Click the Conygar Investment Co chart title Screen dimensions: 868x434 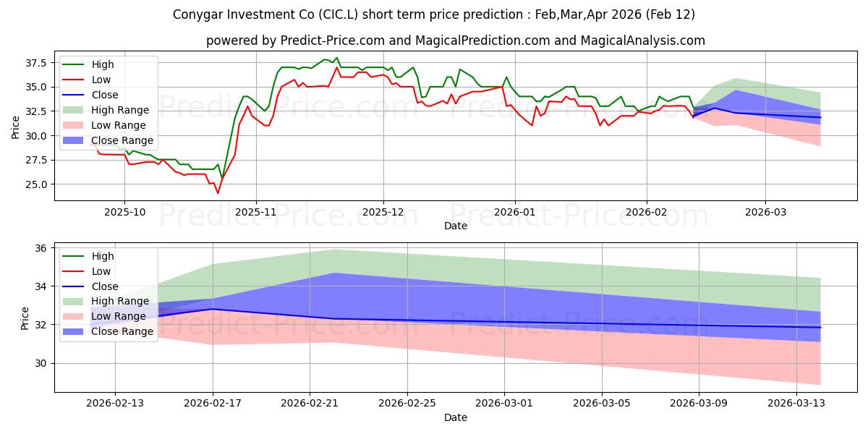click(434, 14)
